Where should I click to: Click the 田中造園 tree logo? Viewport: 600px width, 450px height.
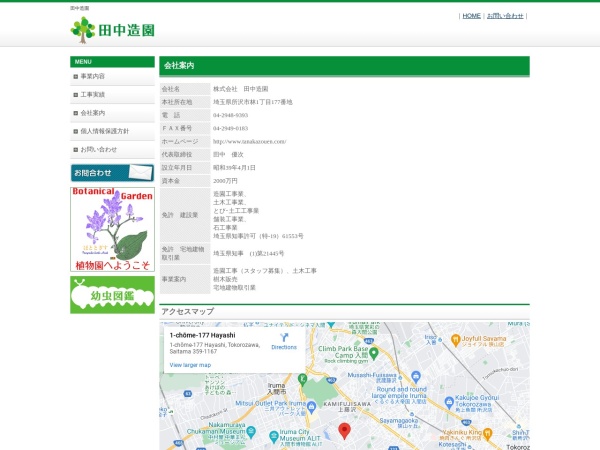[112, 30]
